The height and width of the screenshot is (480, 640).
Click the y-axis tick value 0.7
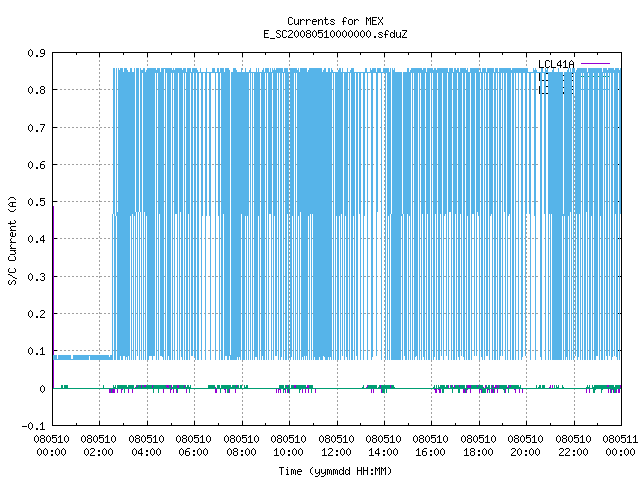click(36, 128)
